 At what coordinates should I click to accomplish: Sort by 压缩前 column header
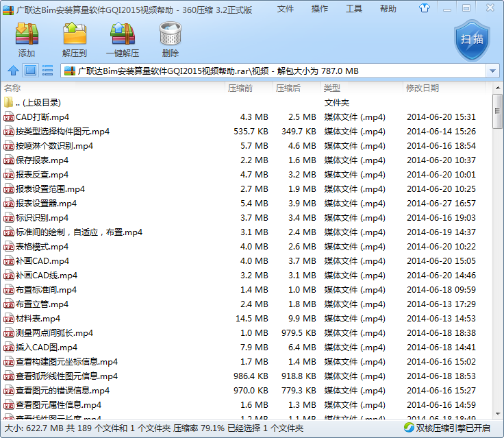point(249,88)
